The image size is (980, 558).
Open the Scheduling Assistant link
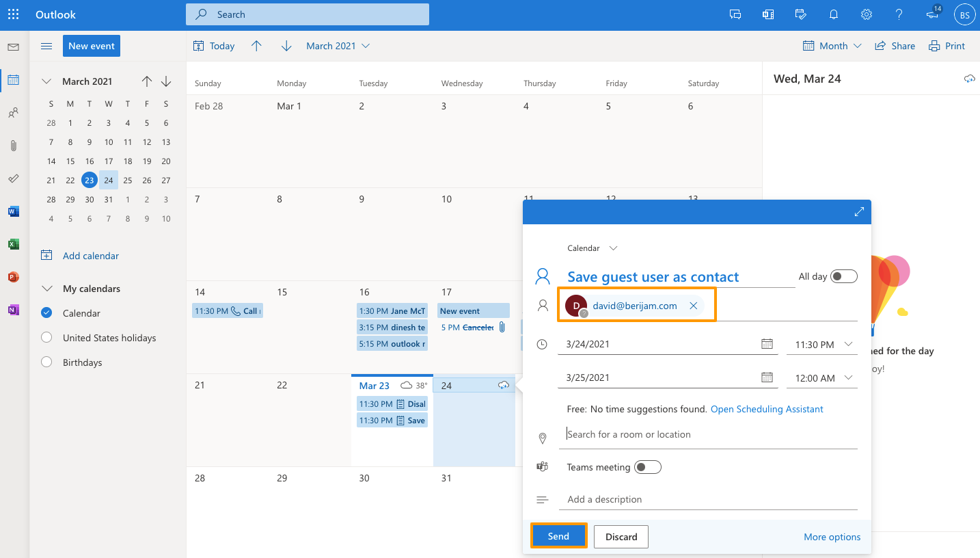(767, 409)
